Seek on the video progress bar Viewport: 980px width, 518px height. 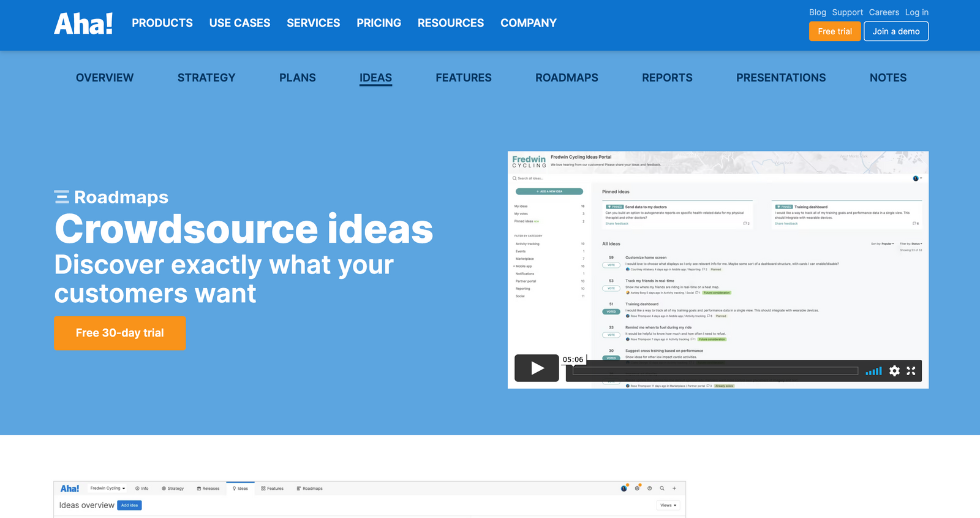(714, 371)
